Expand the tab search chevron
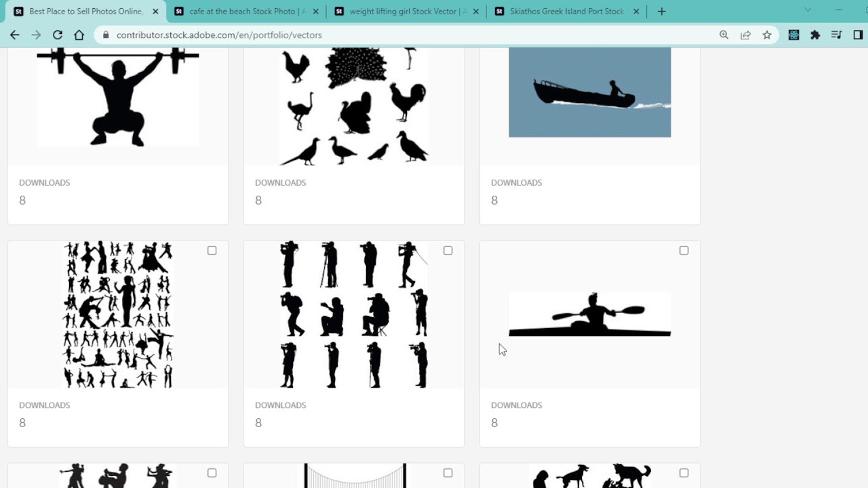The width and height of the screenshot is (868, 488). click(x=808, y=10)
